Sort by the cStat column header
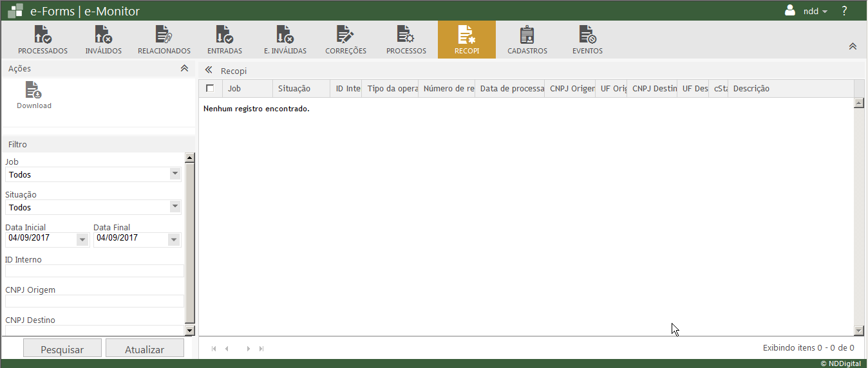This screenshot has width=868, height=368. (x=719, y=89)
